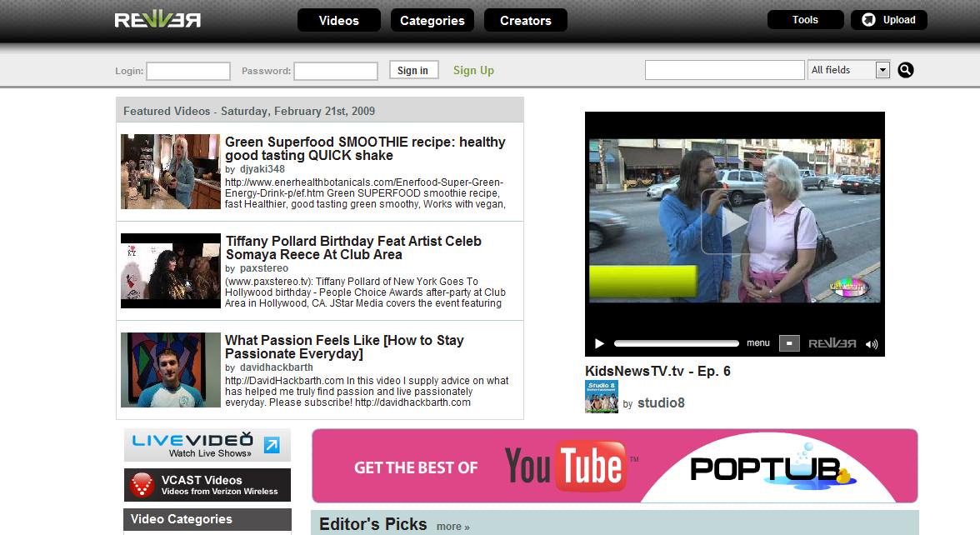
Task: Open the Videos menu
Action: [x=338, y=20]
